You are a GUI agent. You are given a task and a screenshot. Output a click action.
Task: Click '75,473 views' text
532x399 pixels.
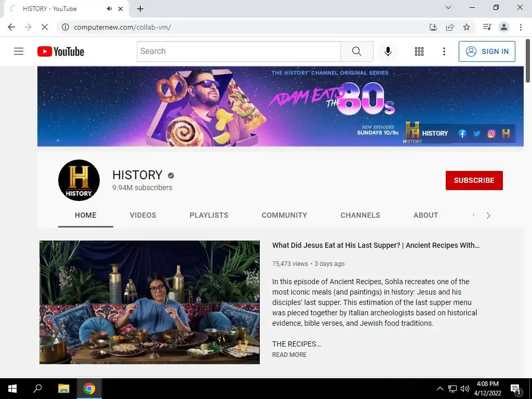(x=290, y=263)
